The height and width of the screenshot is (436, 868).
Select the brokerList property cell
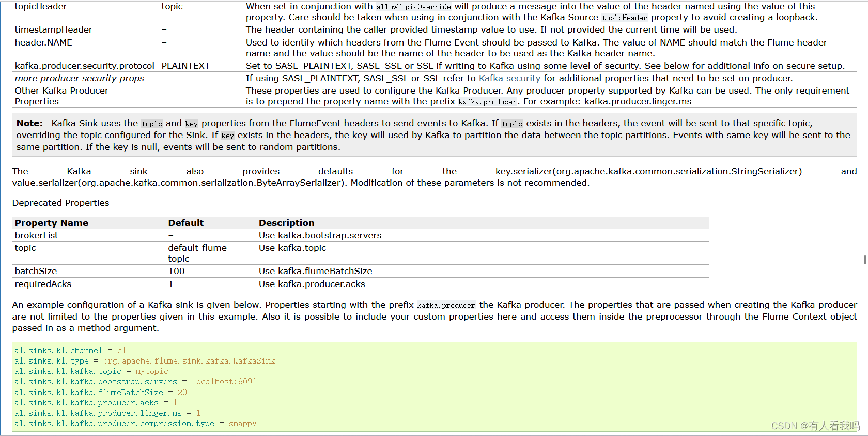tap(36, 235)
